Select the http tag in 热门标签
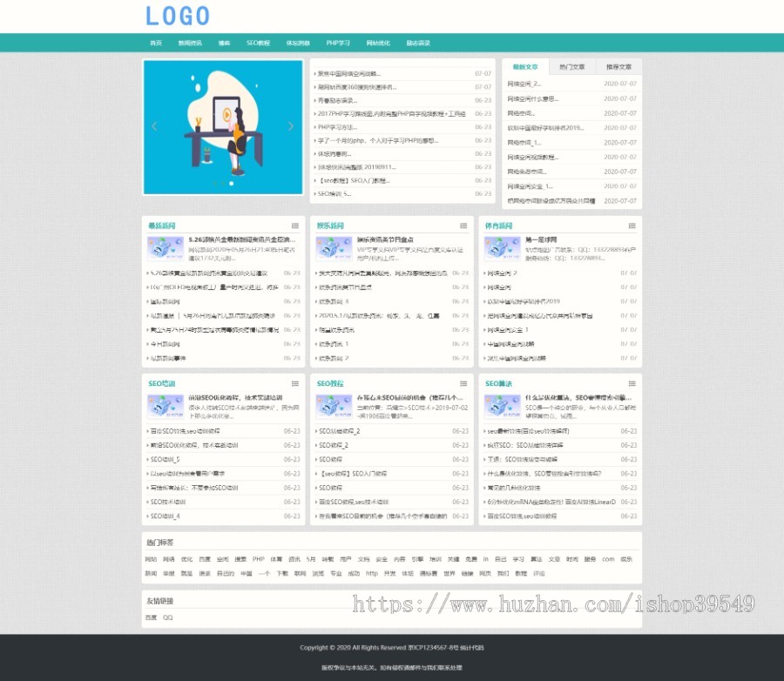784x681 pixels. click(371, 574)
